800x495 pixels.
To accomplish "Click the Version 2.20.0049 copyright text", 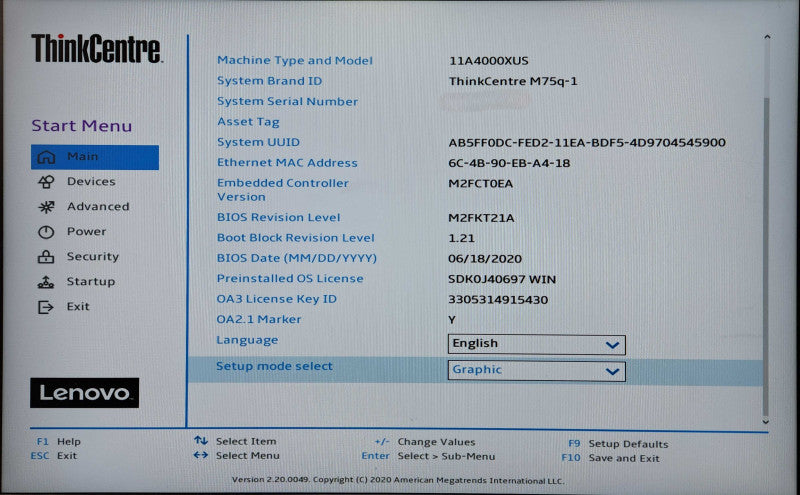I will point(397,480).
